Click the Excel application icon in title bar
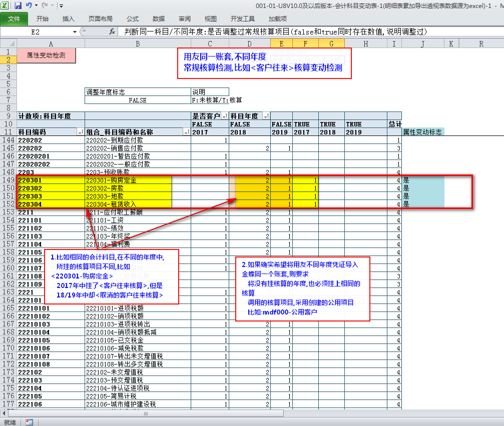This screenshot has height=426, width=504. point(5,5)
